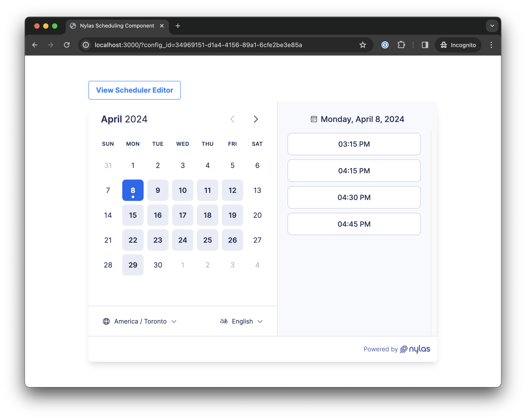Select the 04:45 PM time slot
This screenshot has height=420, width=526.
pos(354,224)
